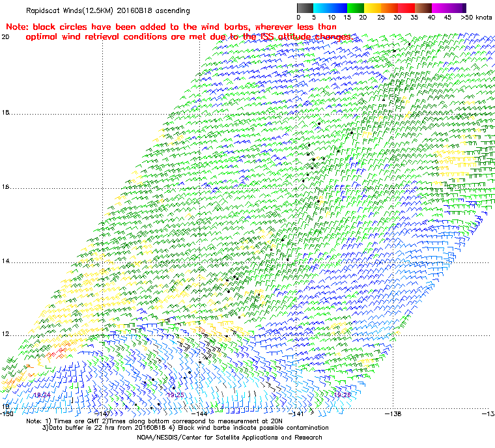Click the longitude label '-147'

pyautogui.click(x=102, y=413)
